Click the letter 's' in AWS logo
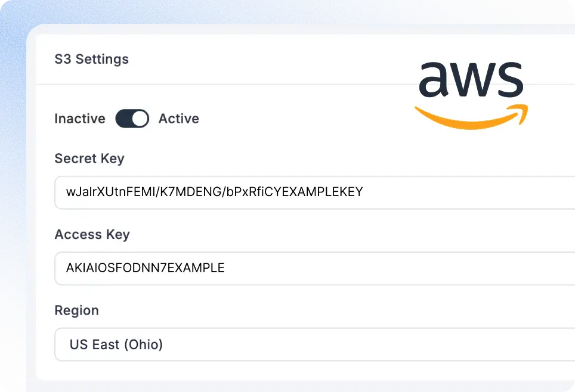This screenshot has height=392, width=575. point(509,79)
